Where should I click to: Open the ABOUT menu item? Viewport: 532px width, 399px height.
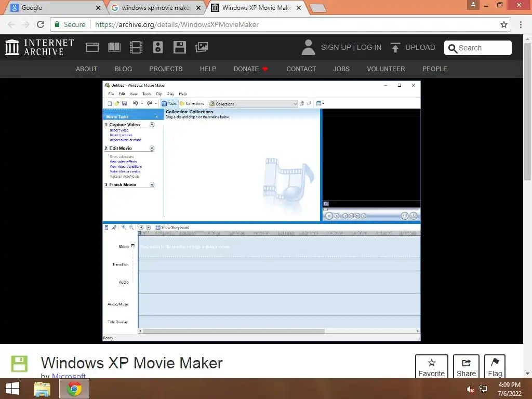point(87,69)
